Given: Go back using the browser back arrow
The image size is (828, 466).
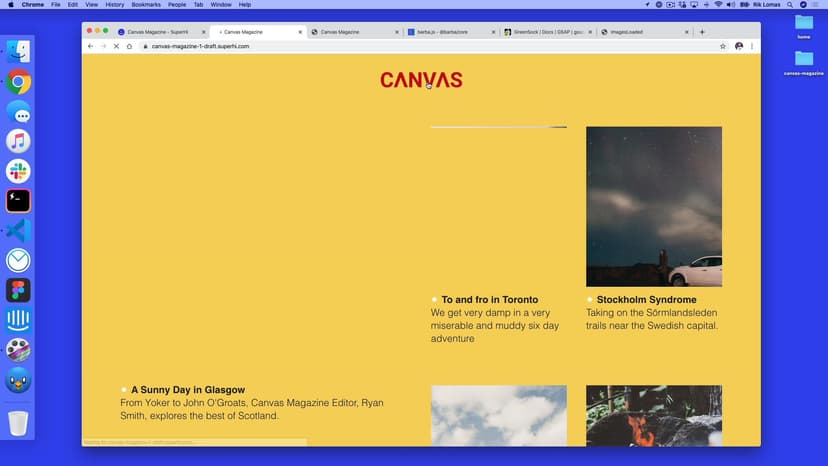Looking at the screenshot, I should (90, 46).
